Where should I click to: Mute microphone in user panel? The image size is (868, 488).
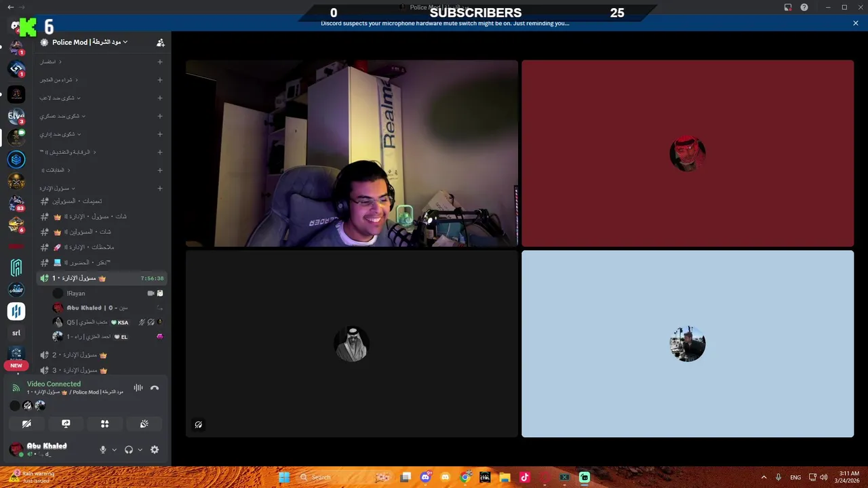pyautogui.click(x=103, y=449)
